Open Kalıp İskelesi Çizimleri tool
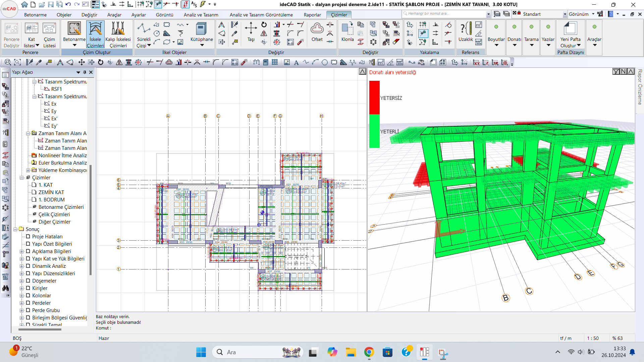Viewport: 644px width, 362px height. point(118,35)
